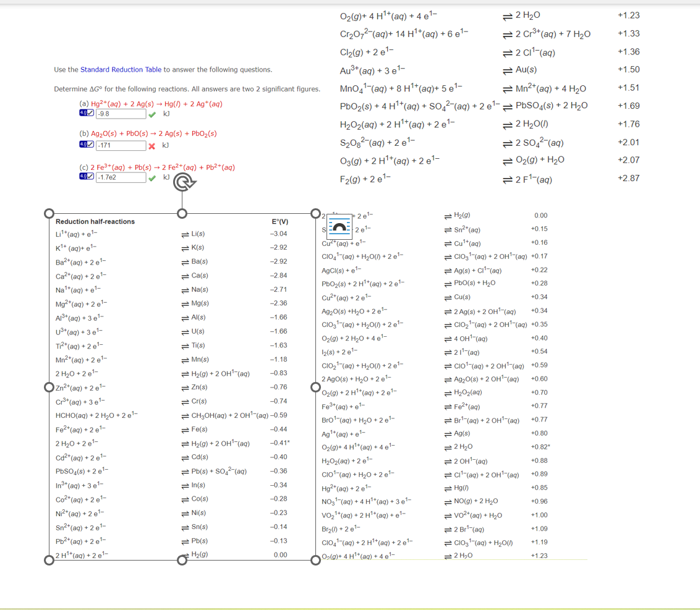Click the points icon for question (a)
The width and height of the screenshot is (700, 610).
[x=87, y=113]
